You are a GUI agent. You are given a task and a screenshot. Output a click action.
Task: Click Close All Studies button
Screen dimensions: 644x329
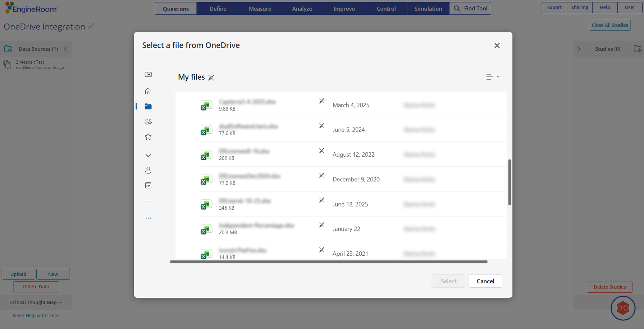pyautogui.click(x=610, y=25)
